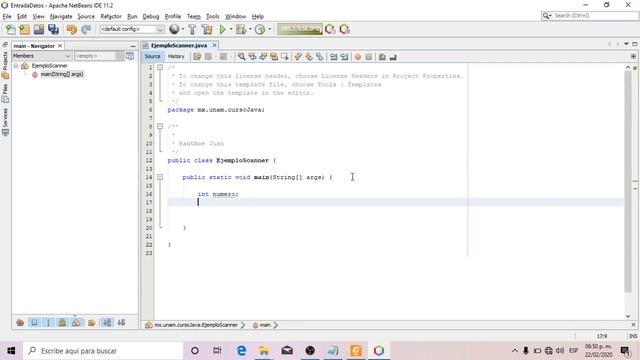Click the Find Previous Occurrence icon

click(x=252, y=57)
